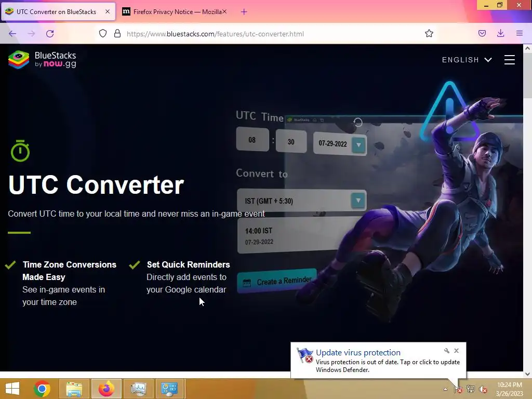Open a new browser tab

(x=244, y=12)
